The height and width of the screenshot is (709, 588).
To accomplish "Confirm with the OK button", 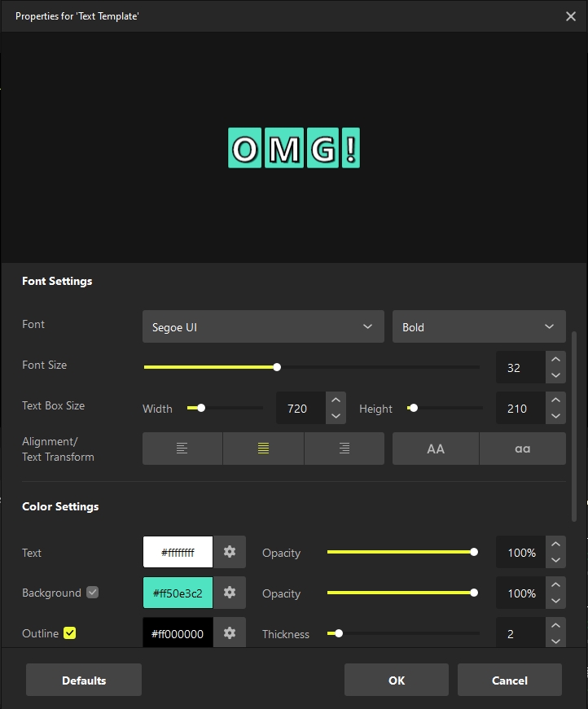I will tap(397, 680).
